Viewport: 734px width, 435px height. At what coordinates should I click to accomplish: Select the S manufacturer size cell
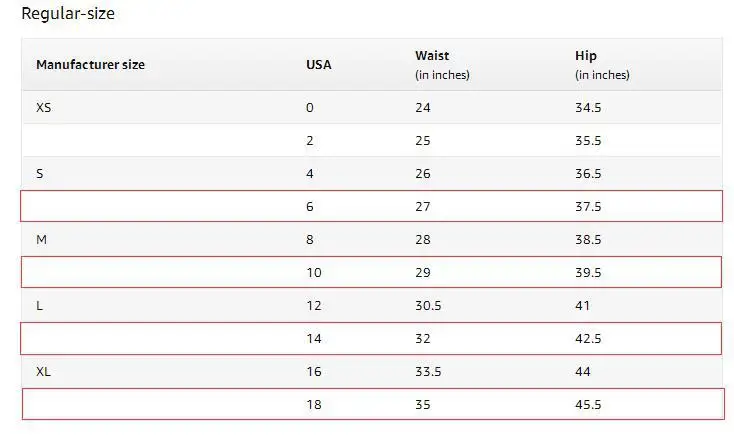pos(40,174)
